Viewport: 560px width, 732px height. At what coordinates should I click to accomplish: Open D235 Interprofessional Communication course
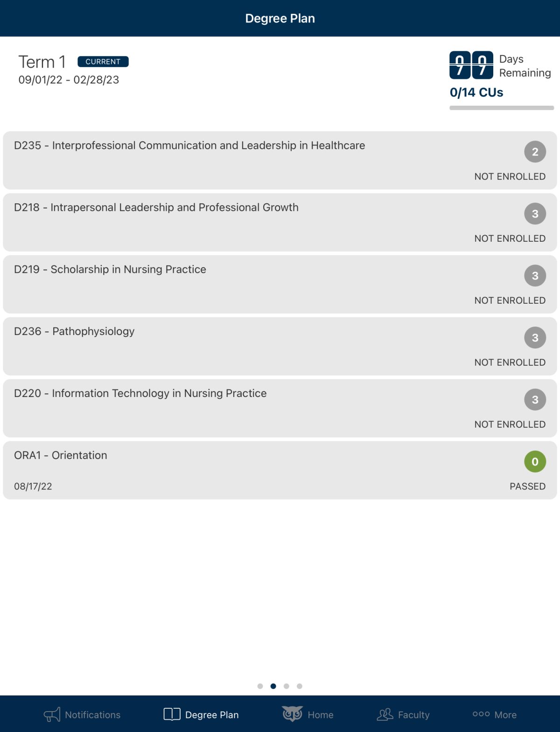pyautogui.click(x=280, y=160)
